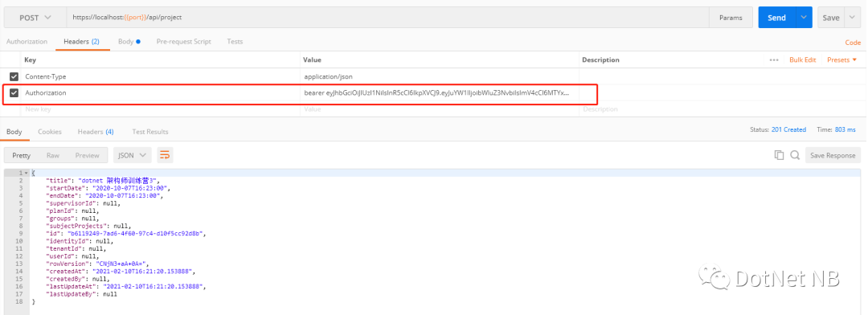
Task: Open the response search icon
Action: tap(795, 156)
